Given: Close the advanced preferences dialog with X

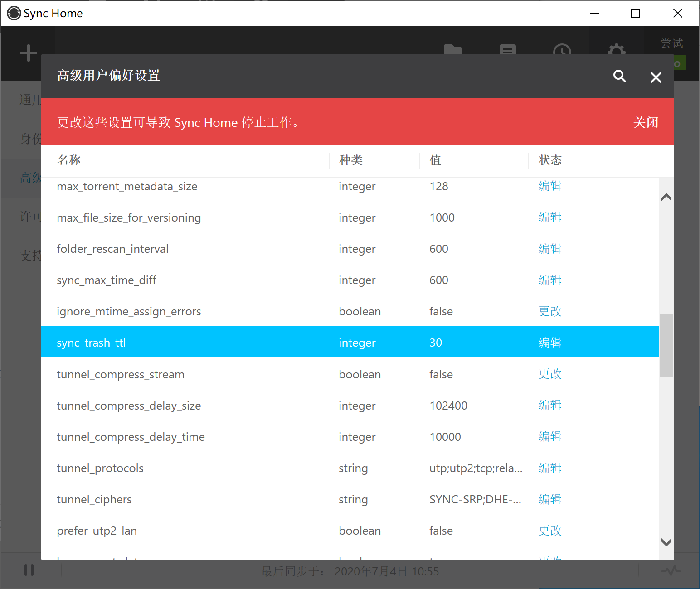Looking at the screenshot, I should pyautogui.click(x=656, y=77).
